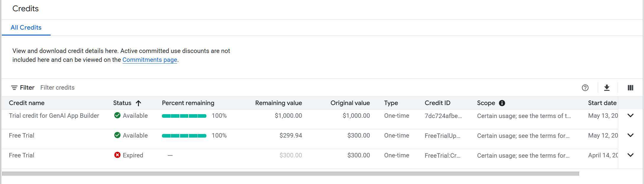Click the red Expired status icon
The image size is (644, 184).
(117, 155)
